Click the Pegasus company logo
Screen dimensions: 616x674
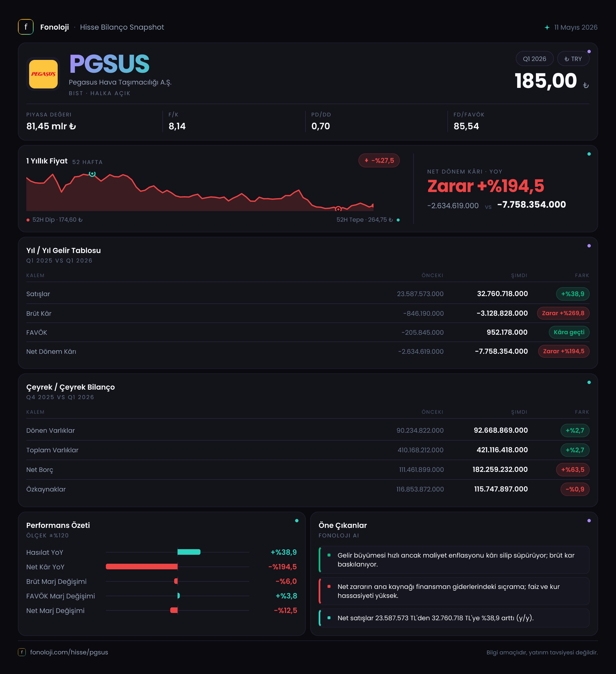point(43,74)
